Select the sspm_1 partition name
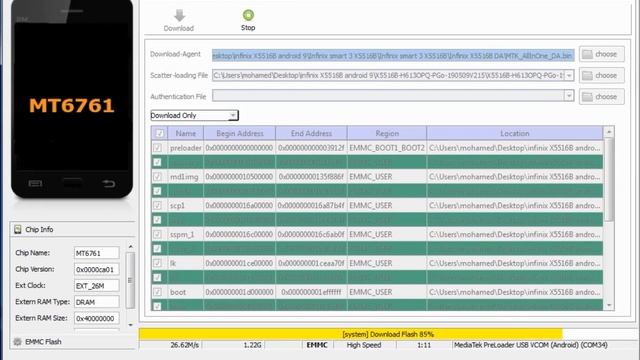This screenshot has height=360, width=640. tap(182, 234)
